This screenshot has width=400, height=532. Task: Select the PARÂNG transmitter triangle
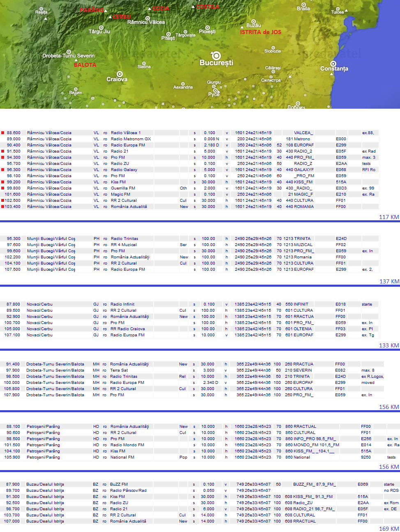click(106, 11)
